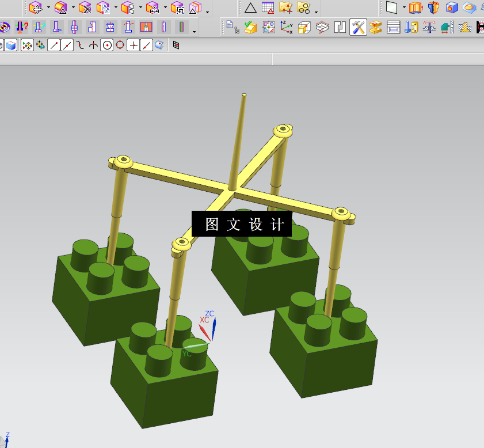This screenshot has height=448, width=484.
Task: Toggle Point on Face snap
Action: pos(159,45)
